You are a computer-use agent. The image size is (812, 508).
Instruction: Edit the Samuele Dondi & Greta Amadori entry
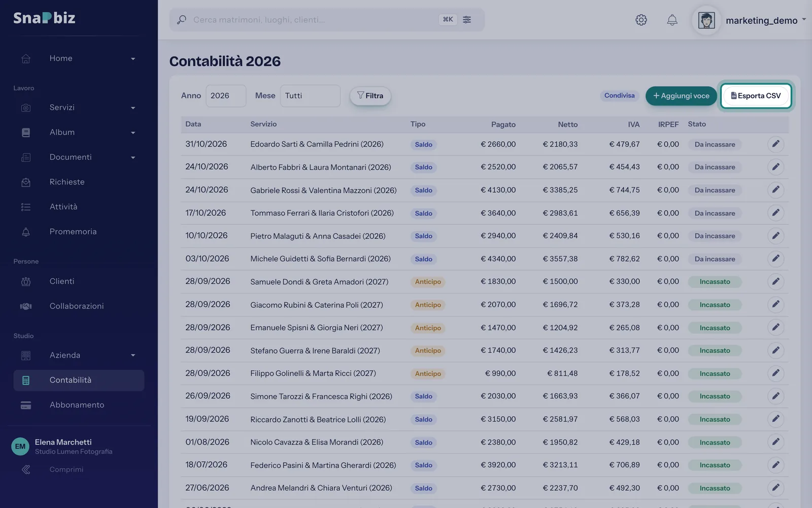click(x=775, y=281)
